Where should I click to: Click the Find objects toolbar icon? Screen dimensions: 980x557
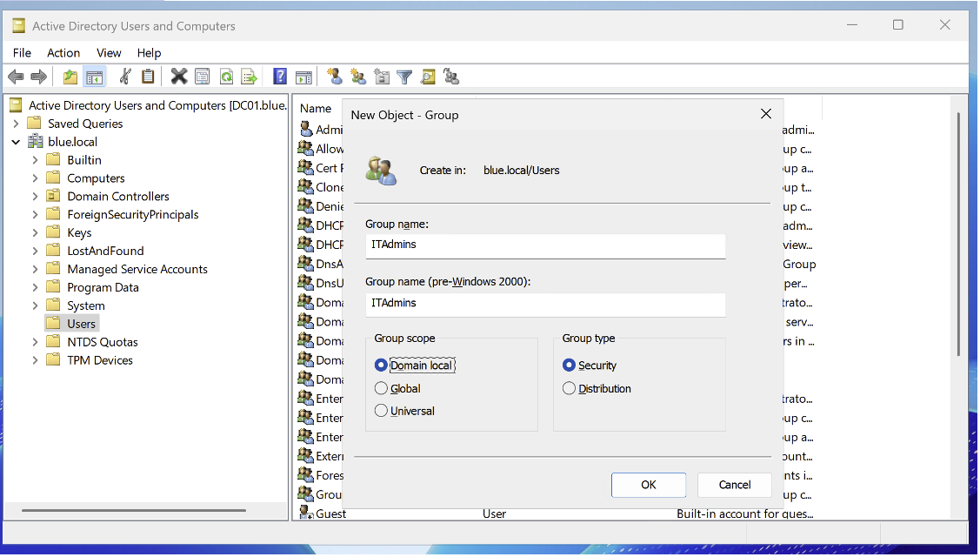(428, 77)
